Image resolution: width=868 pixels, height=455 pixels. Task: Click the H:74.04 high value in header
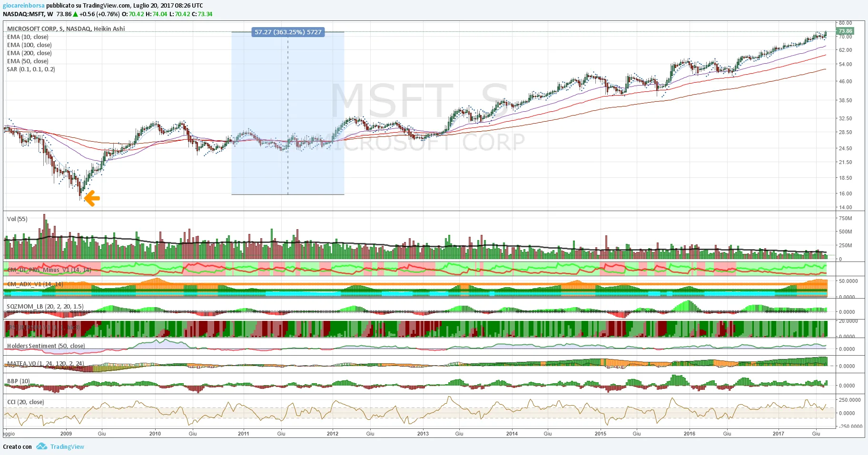(157, 14)
